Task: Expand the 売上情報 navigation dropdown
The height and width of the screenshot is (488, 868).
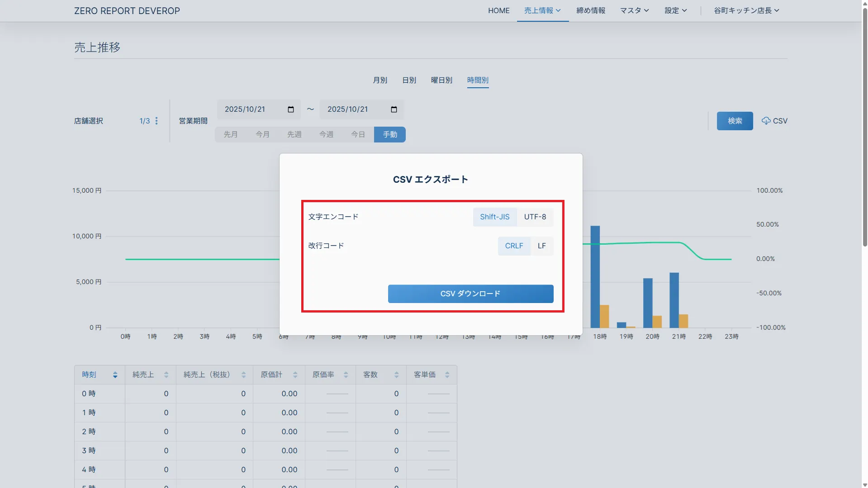Action: tap(542, 10)
